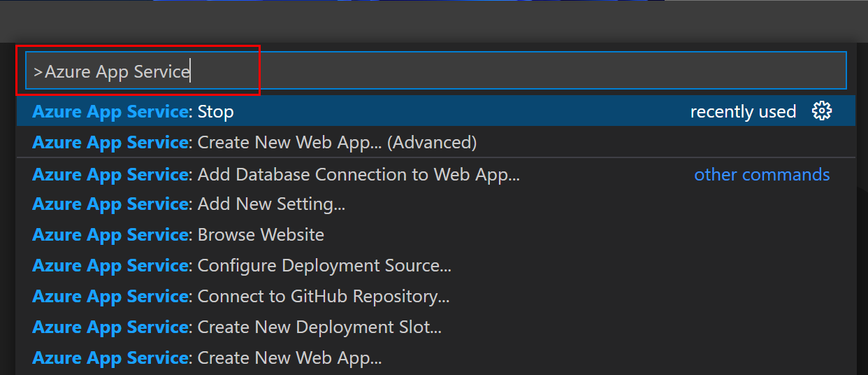Image resolution: width=868 pixels, height=375 pixels.
Task: Click the dark title bar above the palette
Action: point(433,21)
